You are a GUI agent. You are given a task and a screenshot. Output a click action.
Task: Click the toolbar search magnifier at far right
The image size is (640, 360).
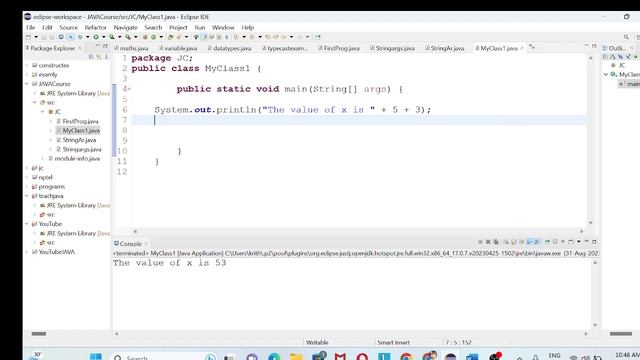click(626, 37)
